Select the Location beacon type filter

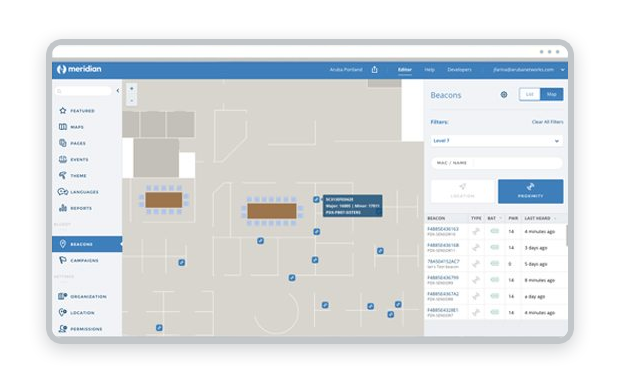[x=462, y=191]
